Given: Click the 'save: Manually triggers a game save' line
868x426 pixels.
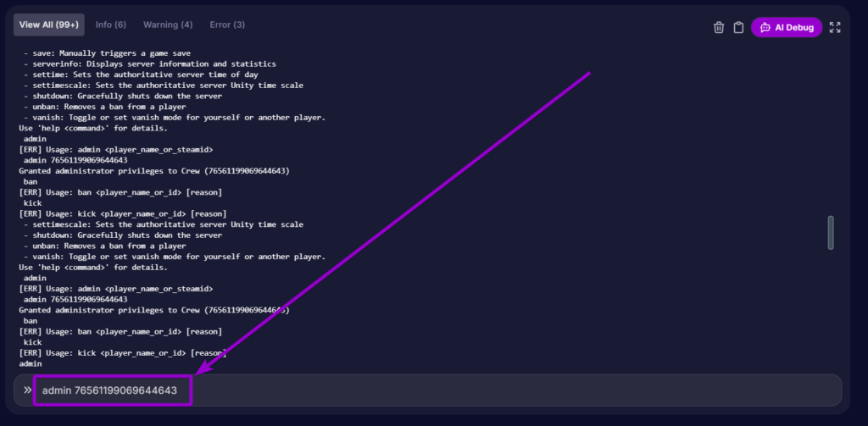Looking at the screenshot, I should pos(107,53).
